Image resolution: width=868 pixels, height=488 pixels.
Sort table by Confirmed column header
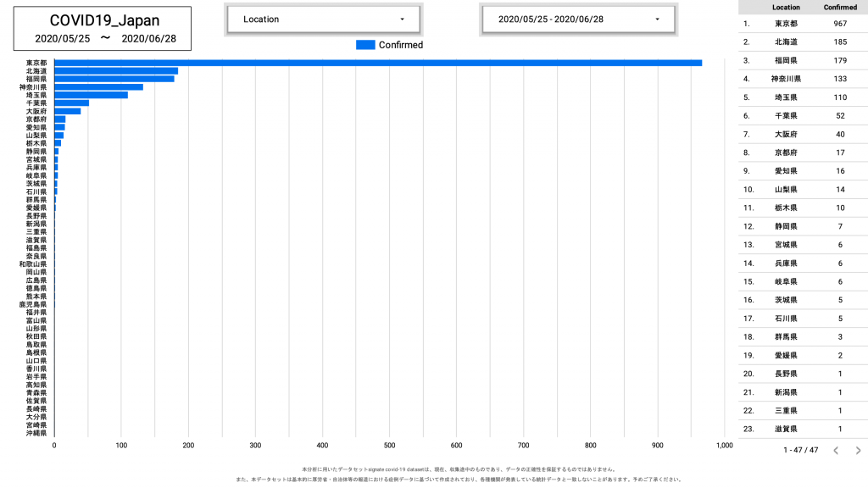pyautogui.click(x=840, y=7)
